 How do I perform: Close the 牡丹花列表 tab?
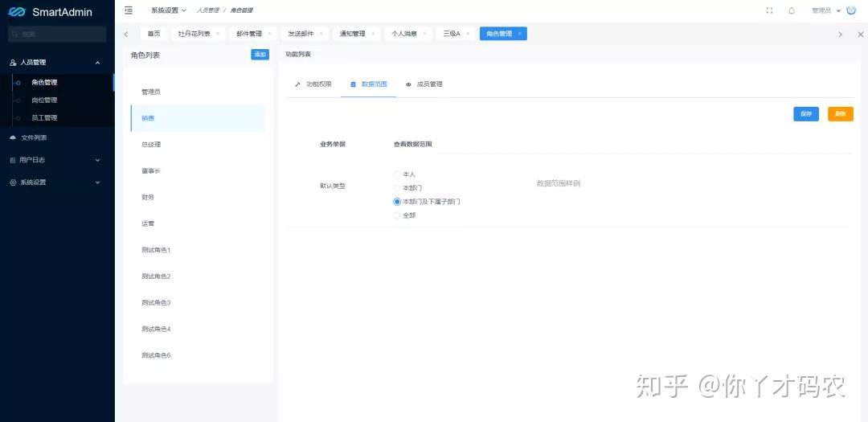tap(218, 34)
